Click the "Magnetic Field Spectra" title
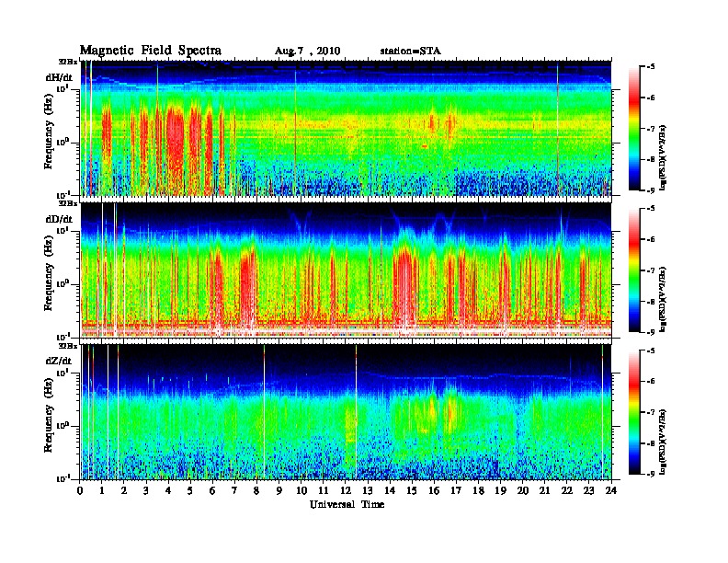The width and height of the screenshot is (728, 563). [x=151, y=51]
